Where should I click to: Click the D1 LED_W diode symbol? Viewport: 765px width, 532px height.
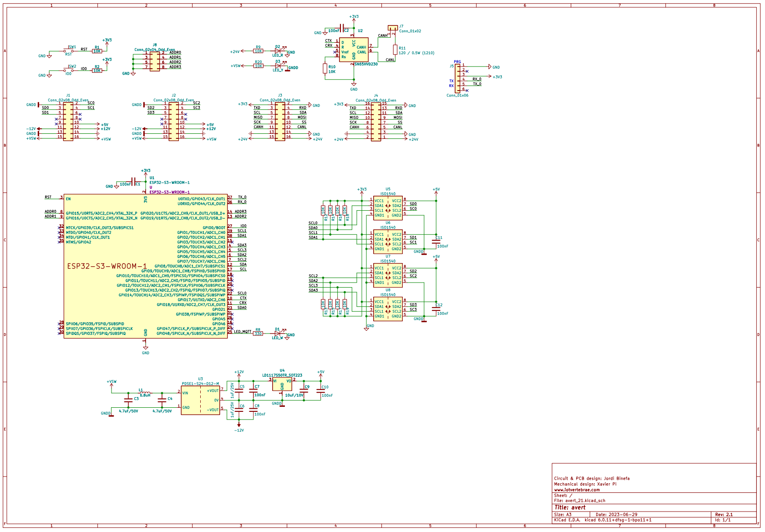[x=278, y=333]
